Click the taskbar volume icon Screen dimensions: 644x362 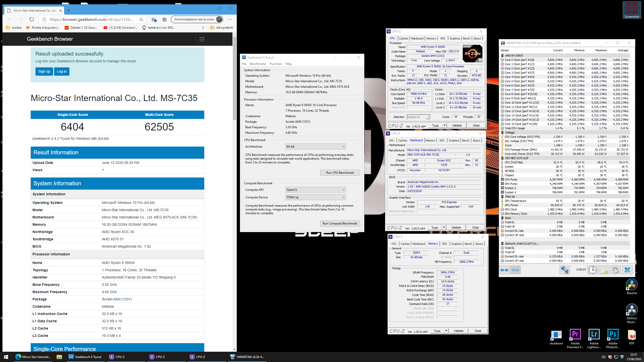pyautogui.click(x=603, y=357)
